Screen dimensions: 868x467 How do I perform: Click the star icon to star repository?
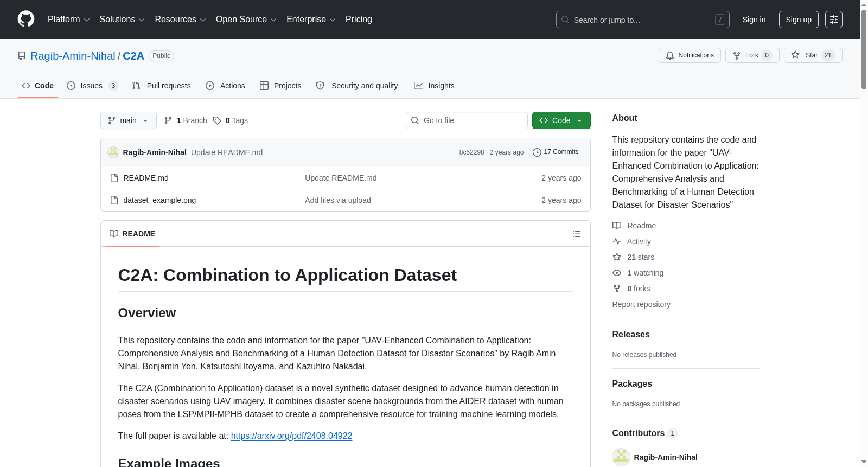click(x=795, y=55)
